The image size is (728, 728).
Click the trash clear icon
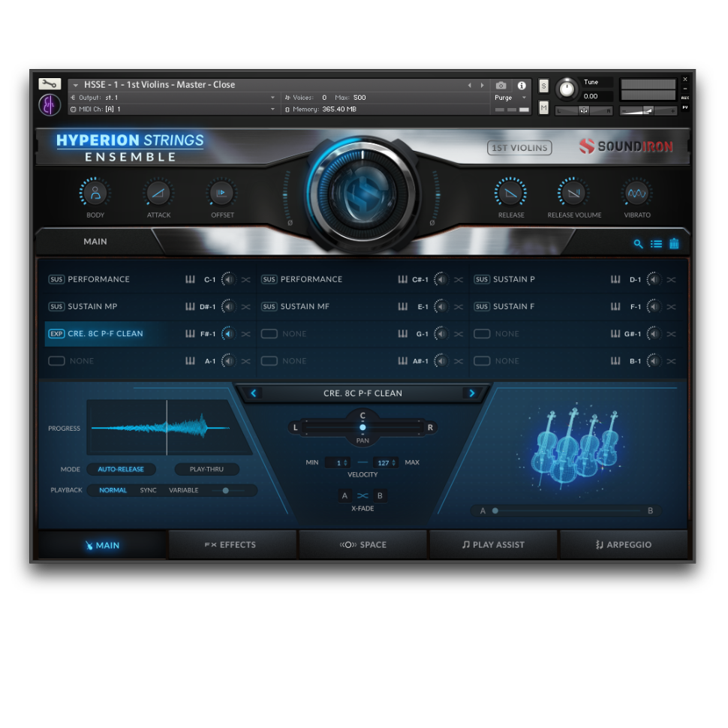point(674,244)
